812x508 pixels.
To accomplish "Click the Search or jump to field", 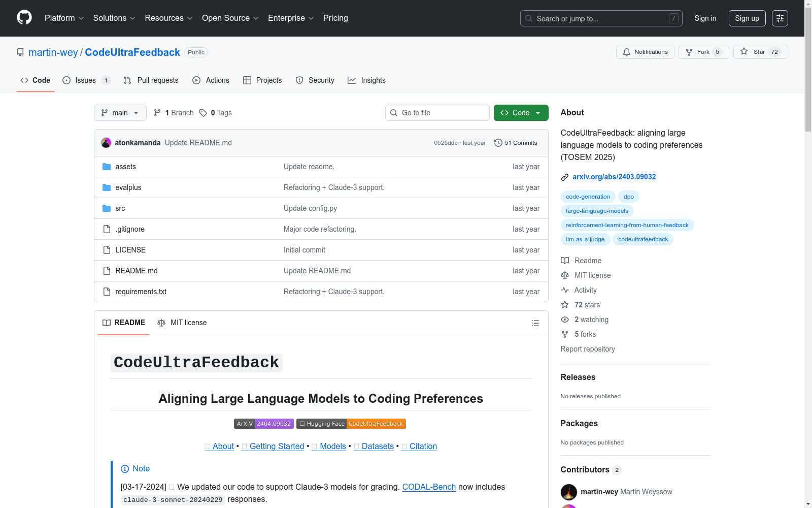I will pos(601,18).
